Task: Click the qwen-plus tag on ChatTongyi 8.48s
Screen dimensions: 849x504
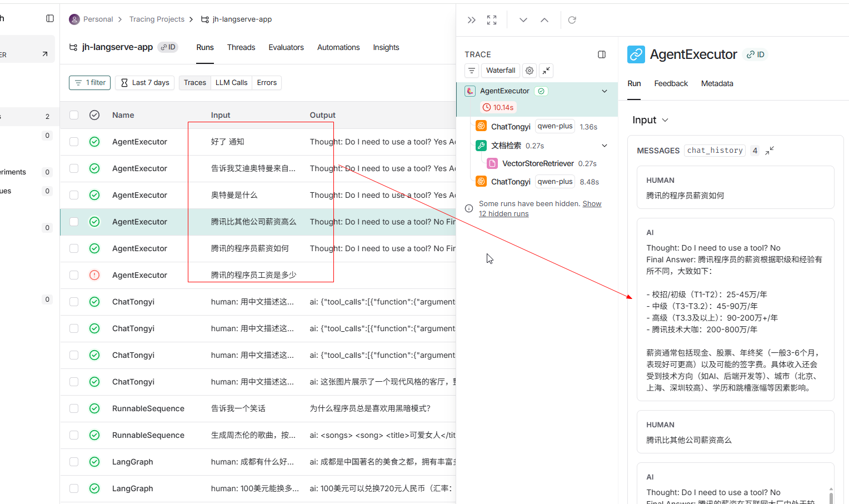Action: pyautogui.click(x=555, y=182)
